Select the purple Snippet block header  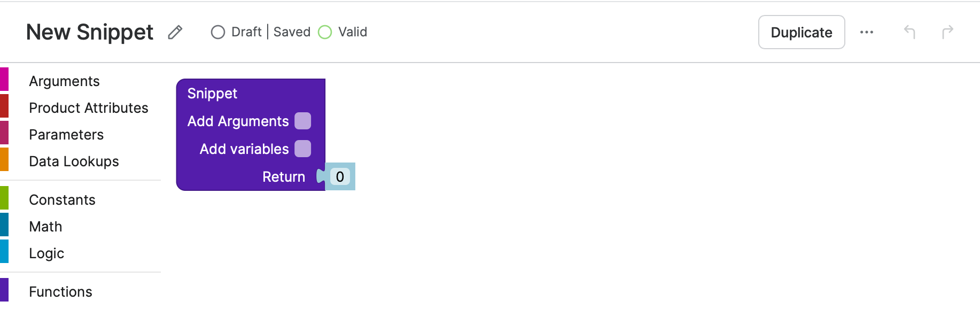(212, 93)
